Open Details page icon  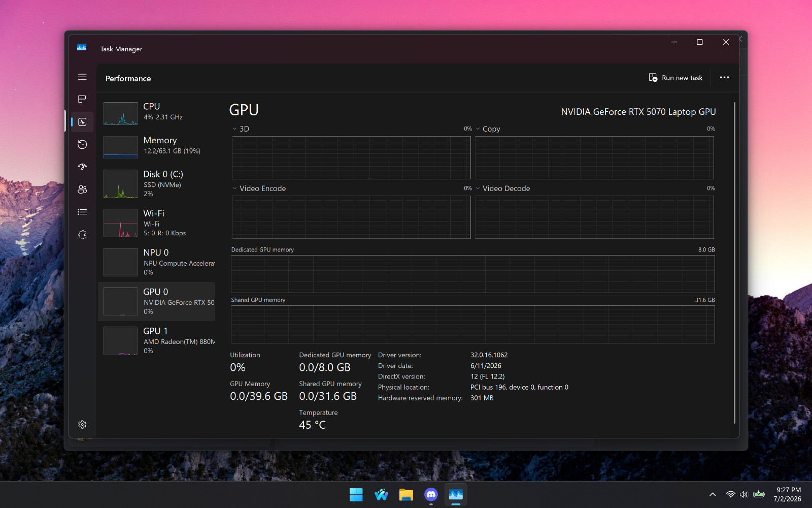[82, 212]
